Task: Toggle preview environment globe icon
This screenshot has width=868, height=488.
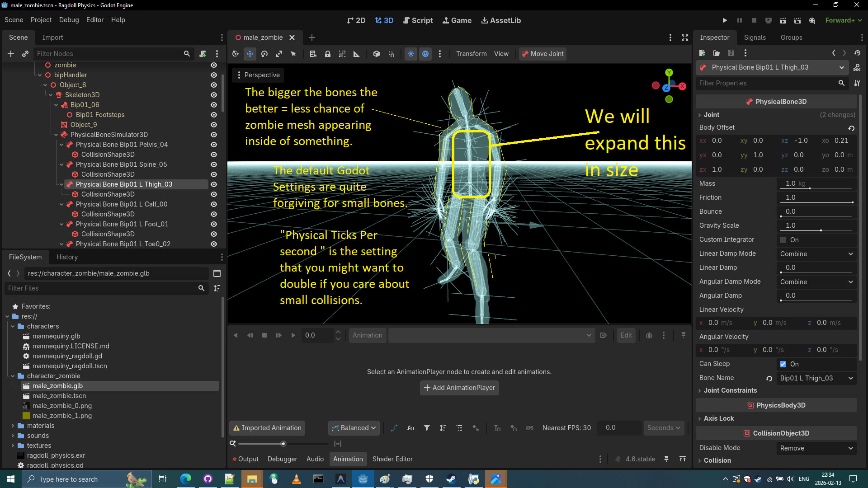Action: click(x=425, y=54)
